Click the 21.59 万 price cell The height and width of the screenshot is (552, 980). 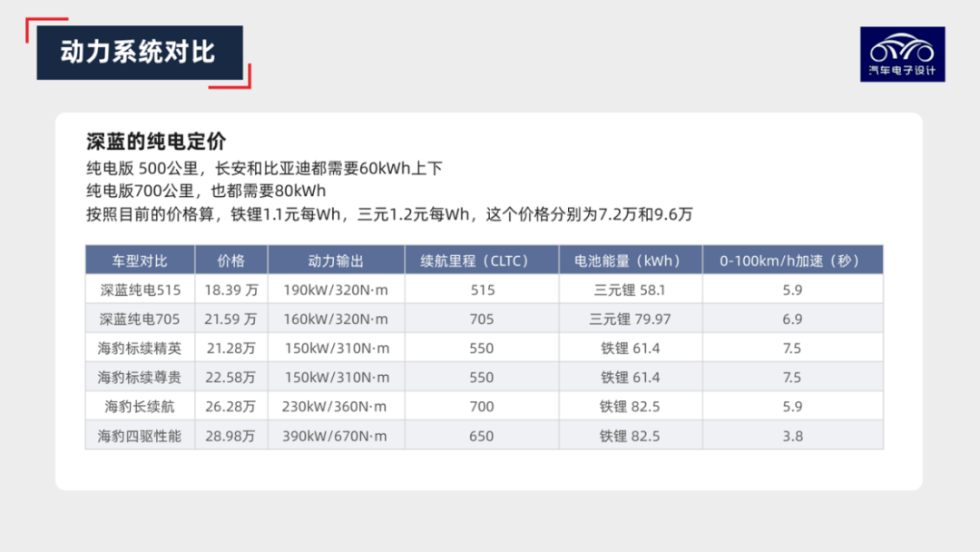pyautogui.click(x=231, y=319)
